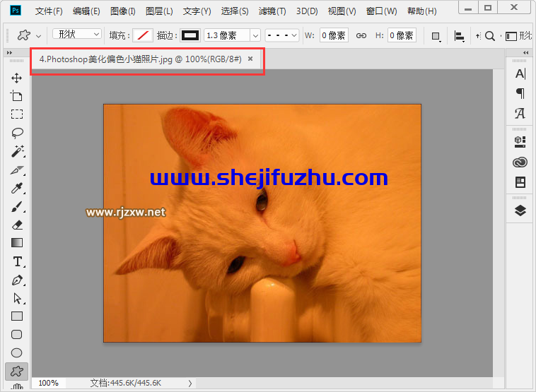Image resolution: width=536 pixels, height=392 pixels.
Task: Select the Brush tool
Action: click(x=17, y=206)
